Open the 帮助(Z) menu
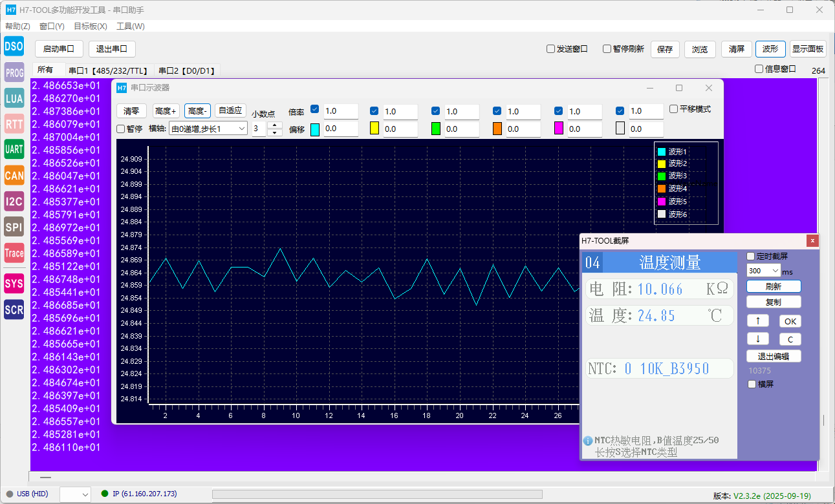Image resolution: width=835 pixels, height=504 pixels. [17, 26]
